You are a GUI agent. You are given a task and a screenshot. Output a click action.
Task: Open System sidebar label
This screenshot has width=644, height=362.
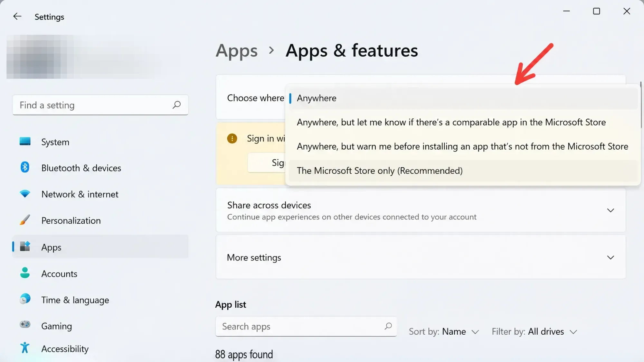click(55, 142)
